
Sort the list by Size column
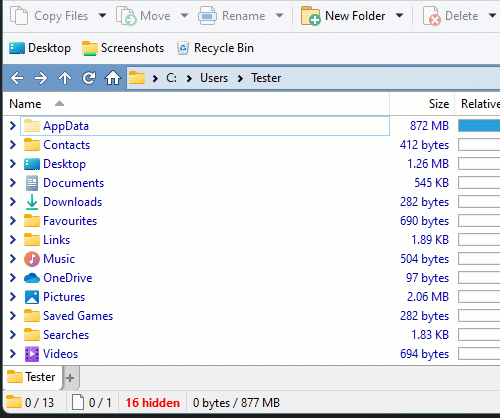tap(422, 104)
